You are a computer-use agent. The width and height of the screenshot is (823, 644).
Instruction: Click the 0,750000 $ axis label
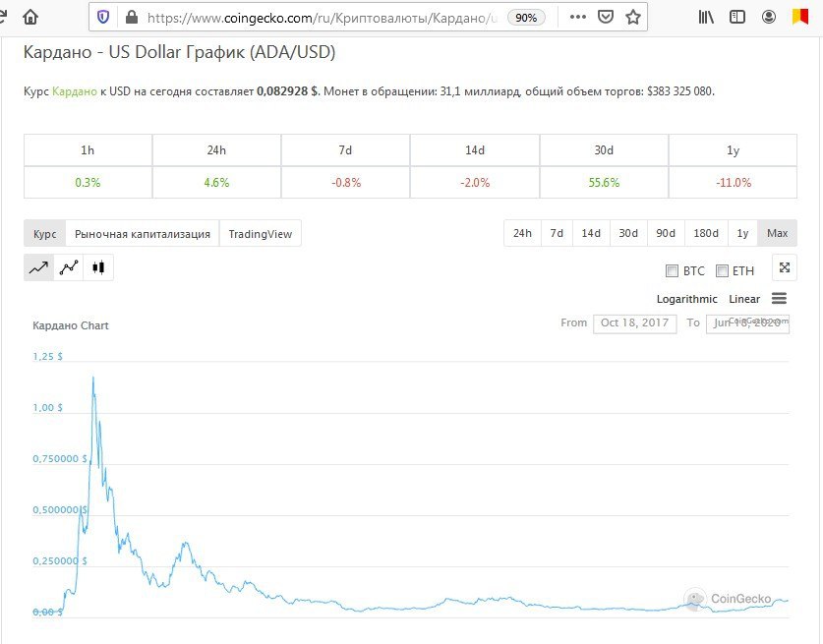[x=60, y=459]
